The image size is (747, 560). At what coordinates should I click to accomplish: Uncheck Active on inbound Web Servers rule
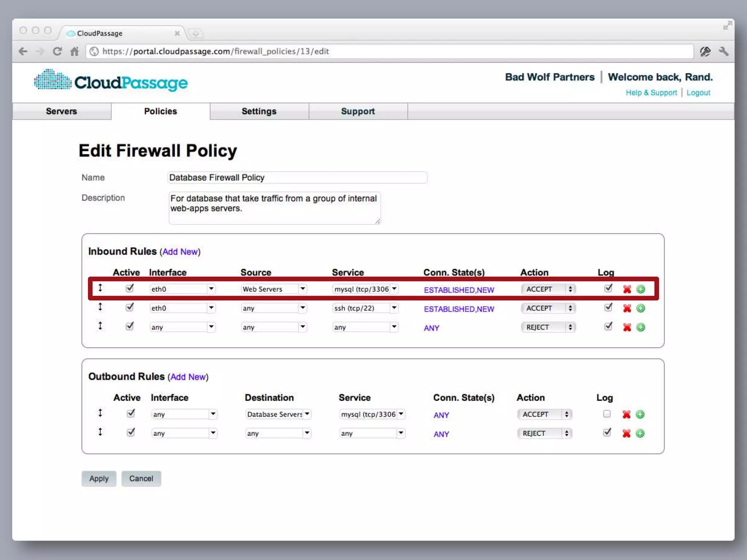pos(129,288)
